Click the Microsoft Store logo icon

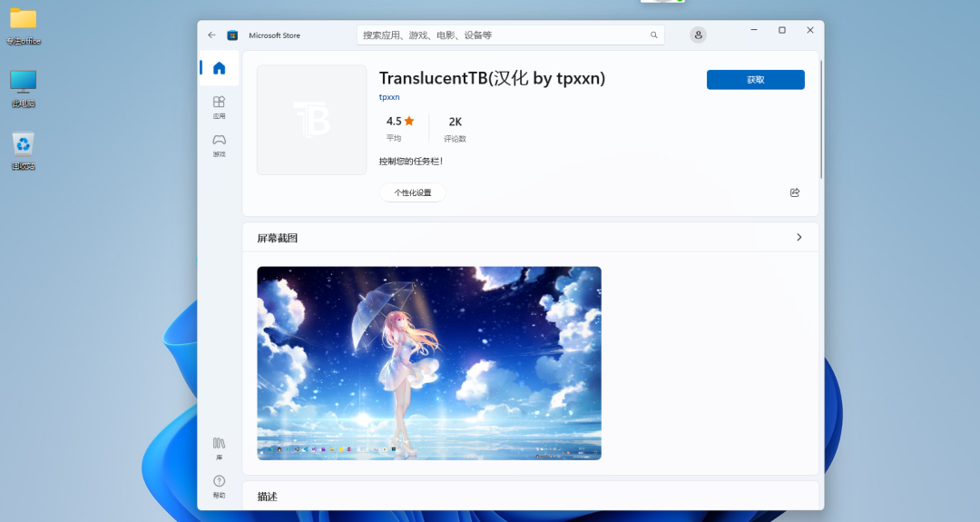[232, 35]
